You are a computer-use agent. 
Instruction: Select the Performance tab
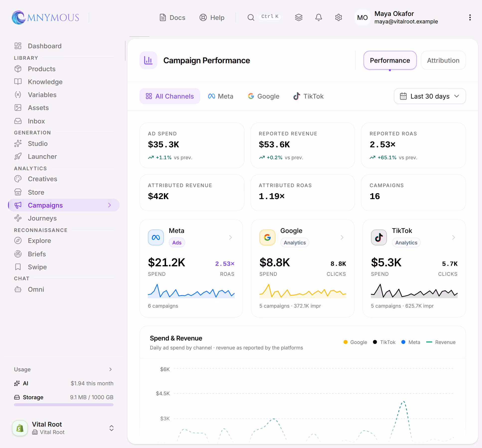(x=390, y=60)
